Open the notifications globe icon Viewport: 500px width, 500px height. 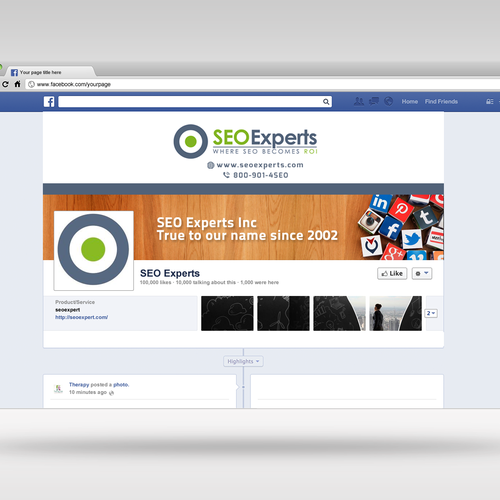tap(388, 101)
